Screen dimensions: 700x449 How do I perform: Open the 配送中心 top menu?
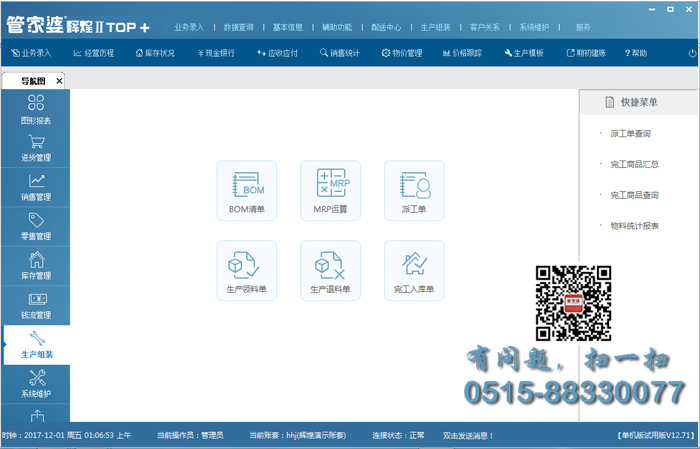pyautogui.click(x=386, y=27)
